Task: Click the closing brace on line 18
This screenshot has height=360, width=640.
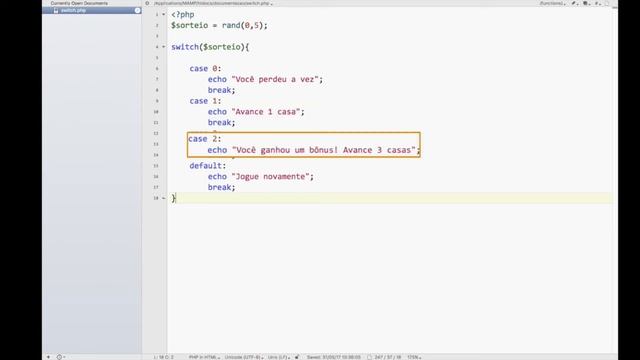Action: pyautogui.click(x=173, y=198)
